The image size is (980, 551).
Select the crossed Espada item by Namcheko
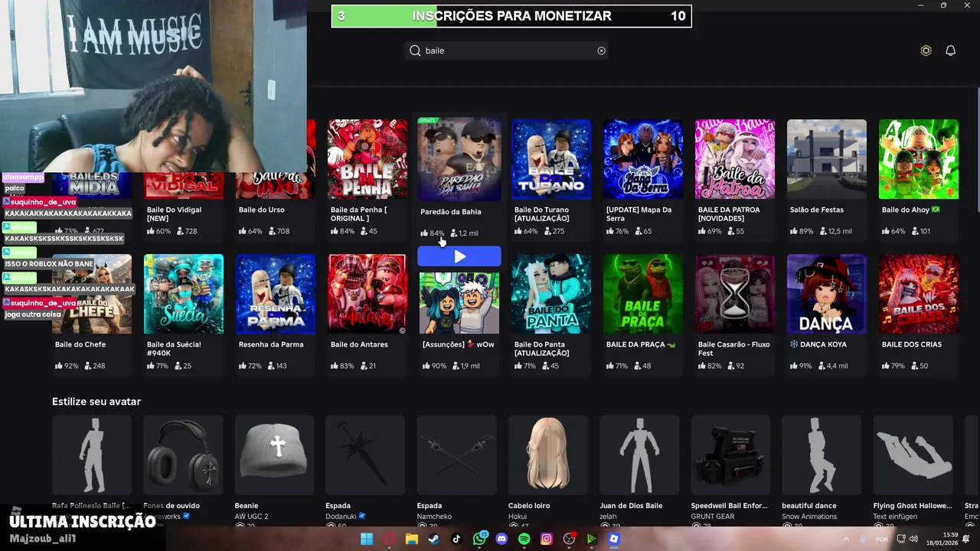[457, 456]
